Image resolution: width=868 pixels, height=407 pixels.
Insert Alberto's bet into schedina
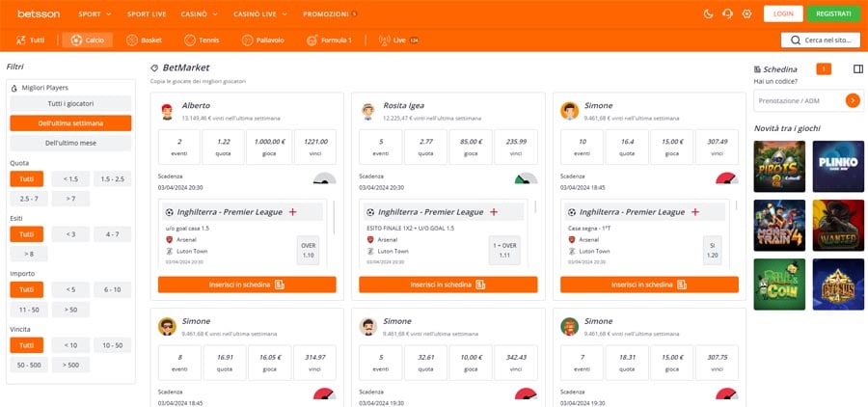tap(247, 285)
